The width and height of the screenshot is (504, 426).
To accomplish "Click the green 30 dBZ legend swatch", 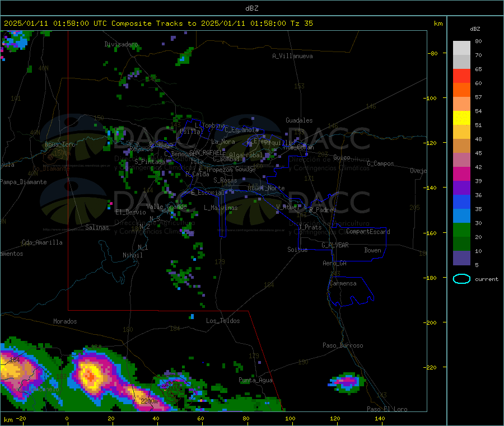I will (x=461, y=230).
